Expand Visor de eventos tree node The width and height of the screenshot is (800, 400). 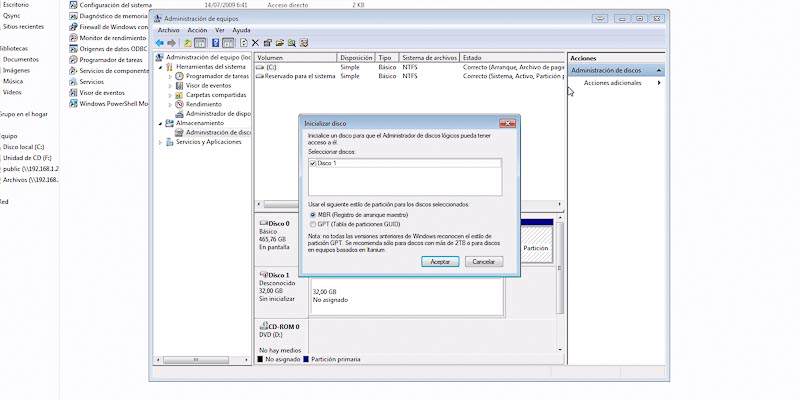[170, 86]
